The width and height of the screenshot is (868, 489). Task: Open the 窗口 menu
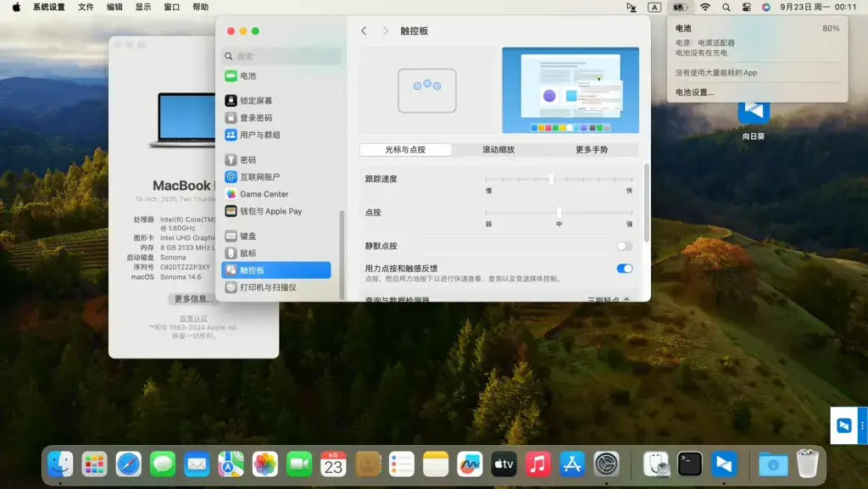pos(172,7)
